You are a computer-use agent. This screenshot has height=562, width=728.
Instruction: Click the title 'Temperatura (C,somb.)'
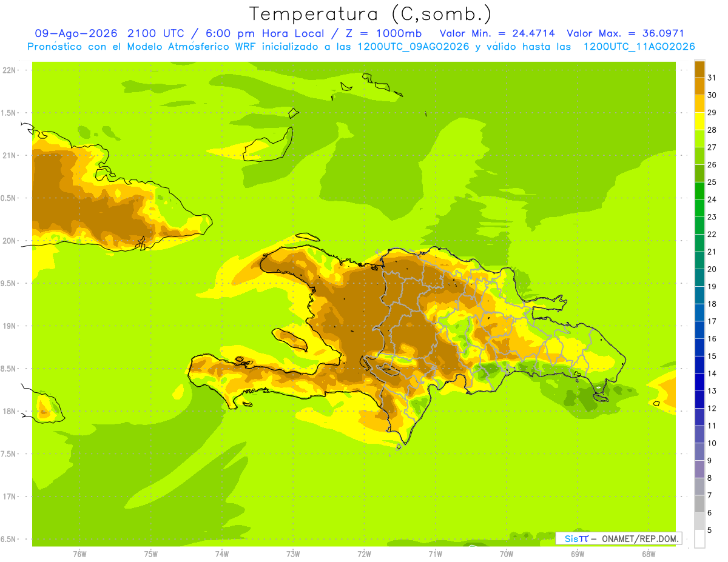(370, 15)
